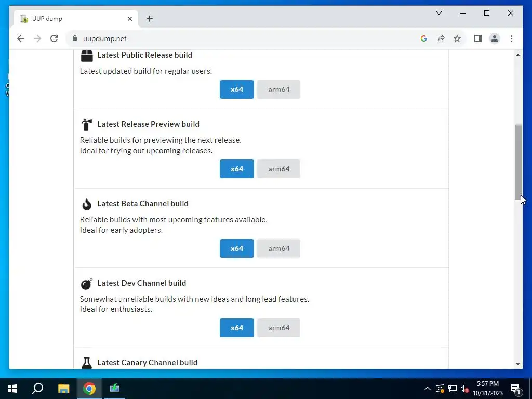Screen dimensions: 532x399
Task: Click the scrollbar up arrow
Action: 518,55
